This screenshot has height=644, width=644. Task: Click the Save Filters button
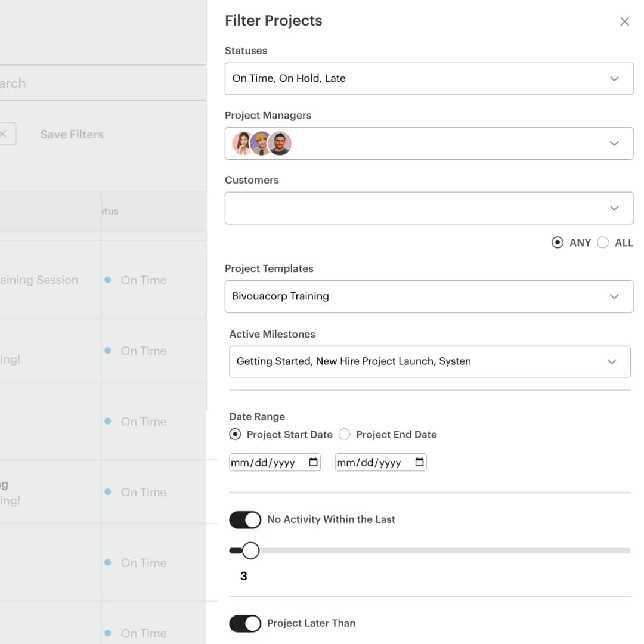tap(72, 134)
